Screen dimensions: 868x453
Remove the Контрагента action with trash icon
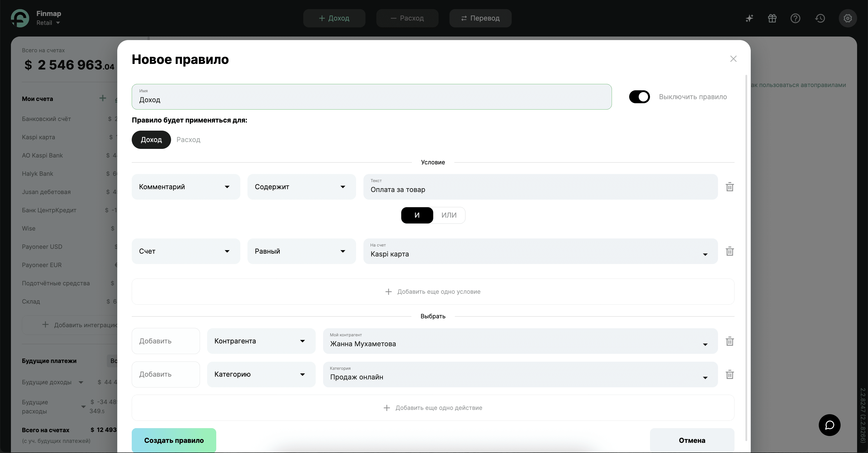(x=729, y=341)
